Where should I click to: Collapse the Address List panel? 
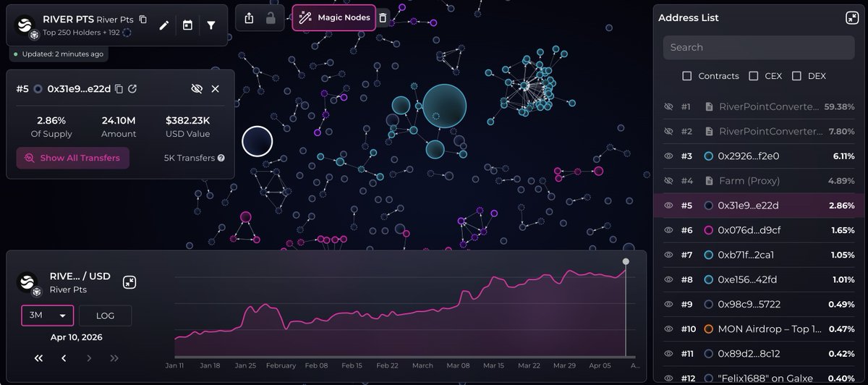(x=851, y=18)
